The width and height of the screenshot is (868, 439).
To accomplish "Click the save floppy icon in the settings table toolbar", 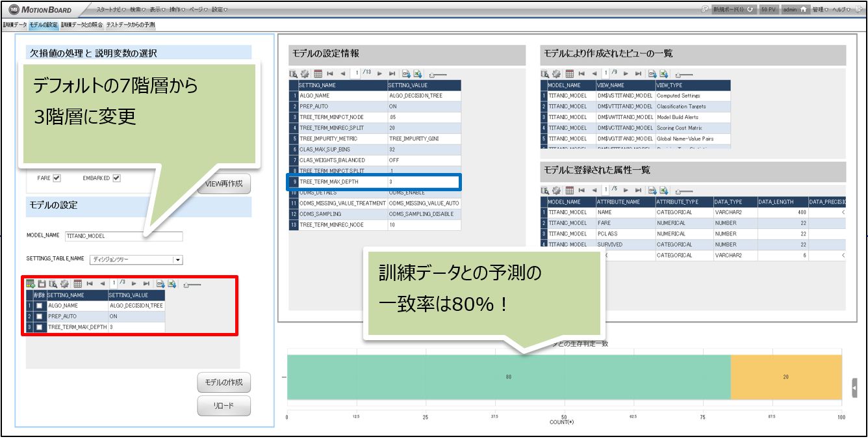I will coord(42,284).
